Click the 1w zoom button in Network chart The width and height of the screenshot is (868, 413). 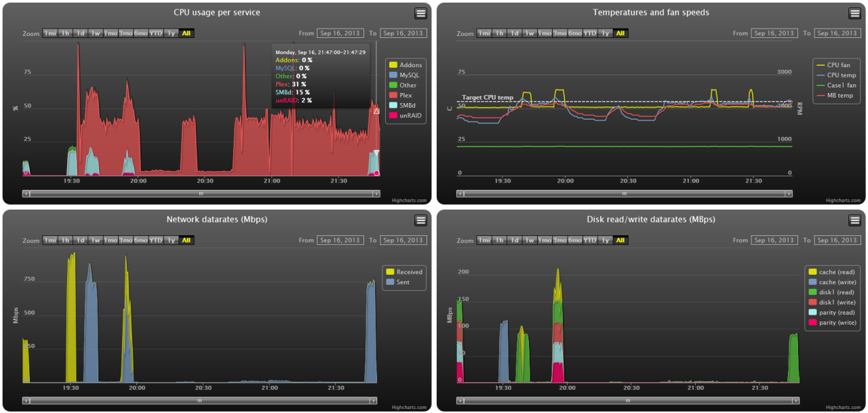96,240
